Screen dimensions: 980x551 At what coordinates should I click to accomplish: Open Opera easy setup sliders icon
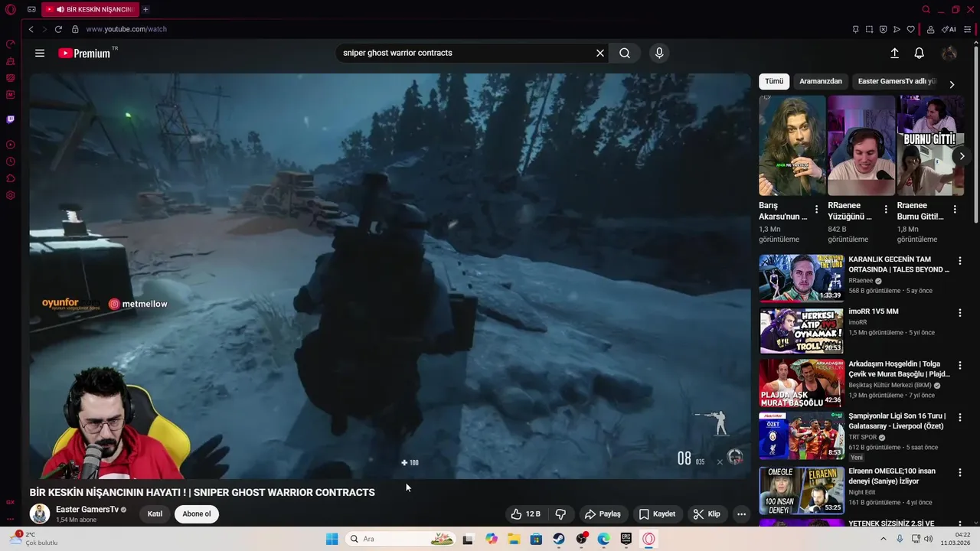[x=968, y=29]
